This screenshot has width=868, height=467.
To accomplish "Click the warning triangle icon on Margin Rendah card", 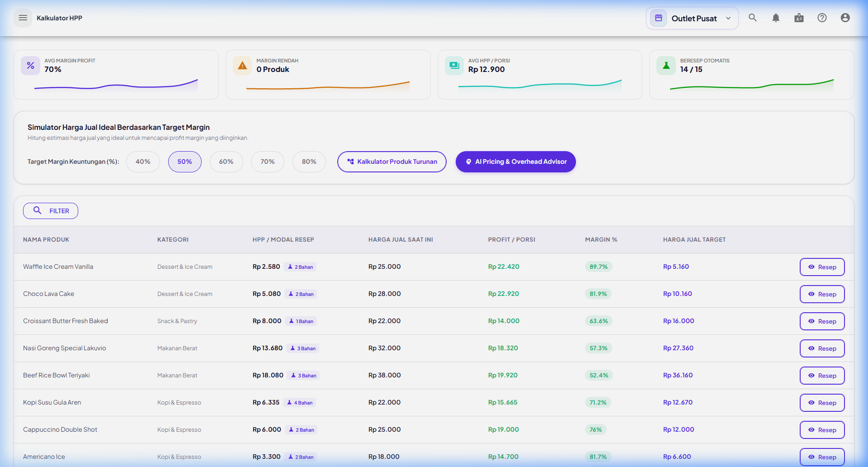I will (242, 66).
